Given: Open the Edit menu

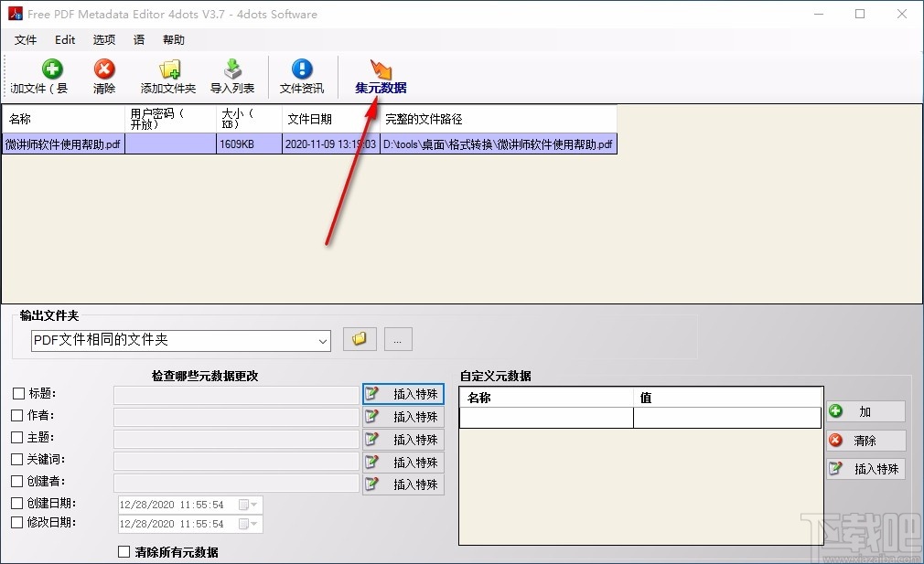Looking at the screenshot, I should coord(64,39).
